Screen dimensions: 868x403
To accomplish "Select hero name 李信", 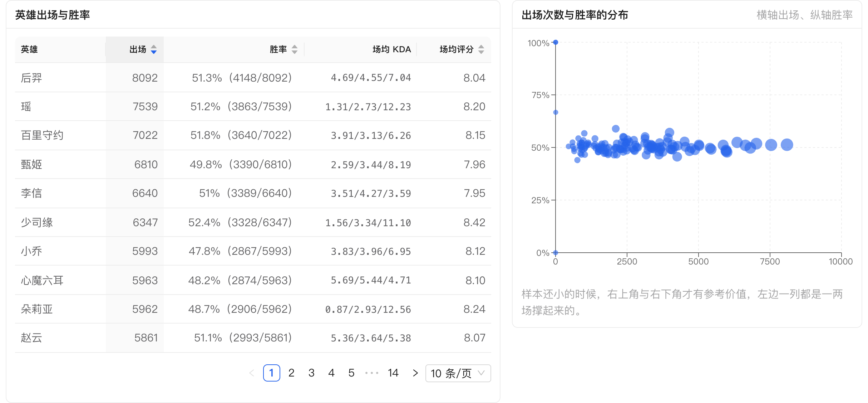I will [x=31, y=193].
